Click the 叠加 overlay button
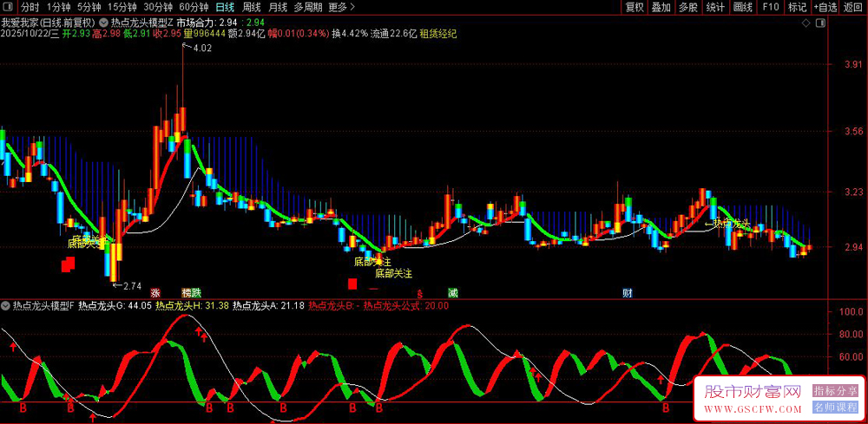 point(661,7)
